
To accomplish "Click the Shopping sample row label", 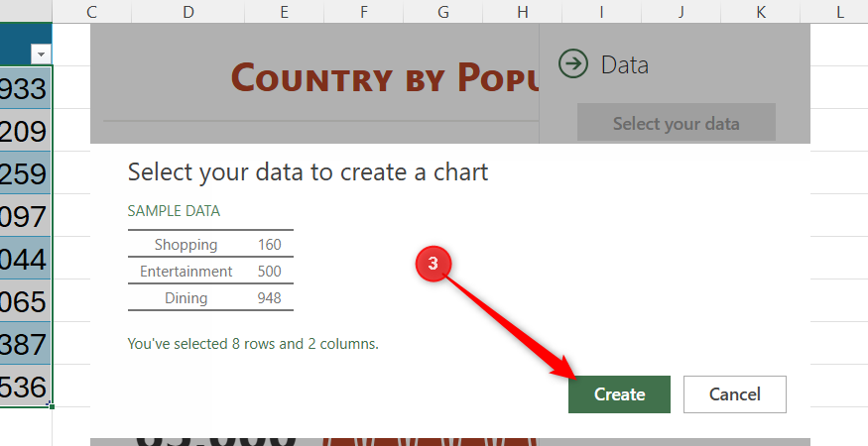I will pyautogui.click(x=186, y=244).
